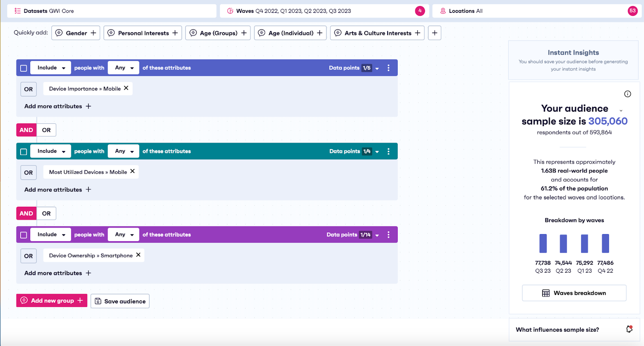
Task: Click Save audience button
Action: click(x=120, y=301)
